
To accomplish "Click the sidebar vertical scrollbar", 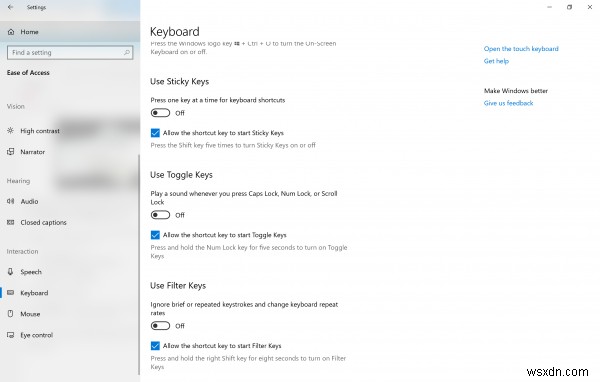I will pyautogui.click(x=139, y=264).
